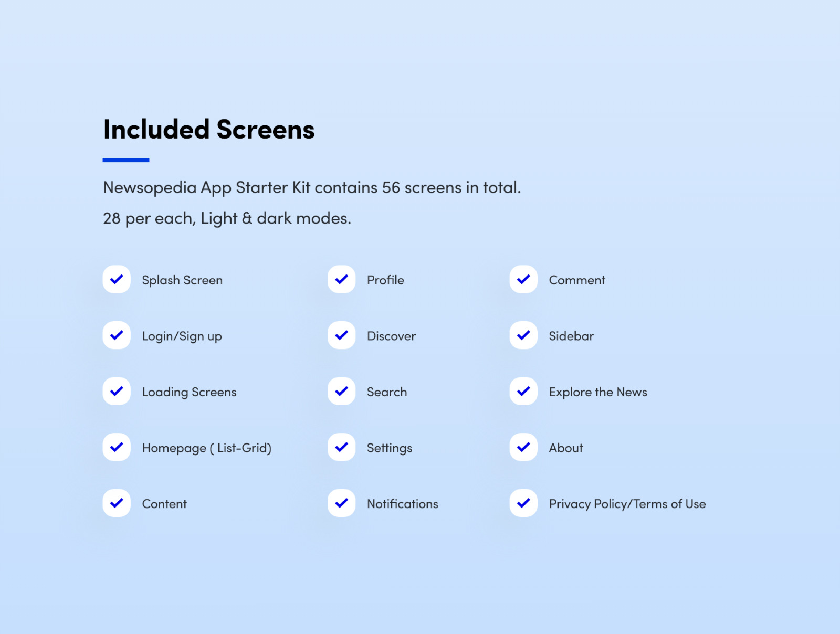Toggle the Loading Screens checkmark box
The image size is (840, 634).
click(x=117, y=391)
